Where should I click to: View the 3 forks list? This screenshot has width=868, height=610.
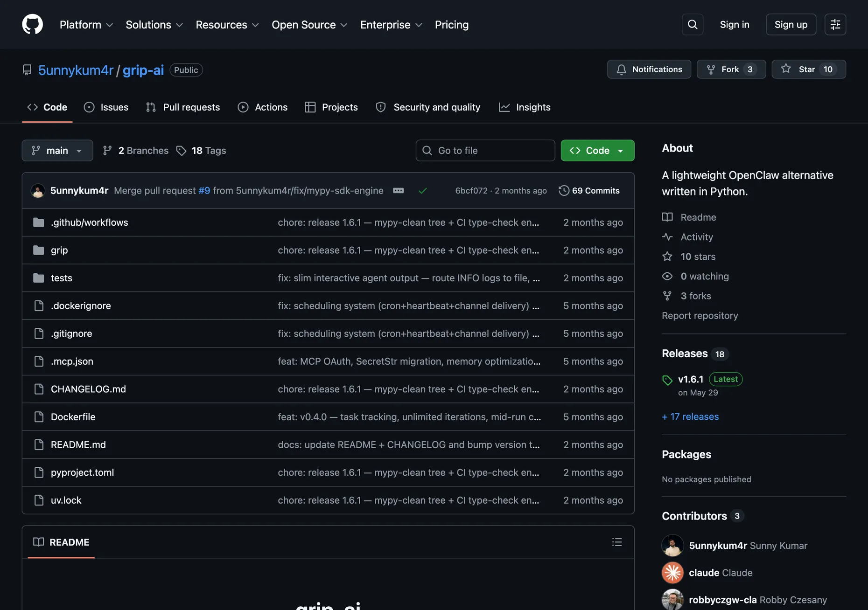[686, 296]
